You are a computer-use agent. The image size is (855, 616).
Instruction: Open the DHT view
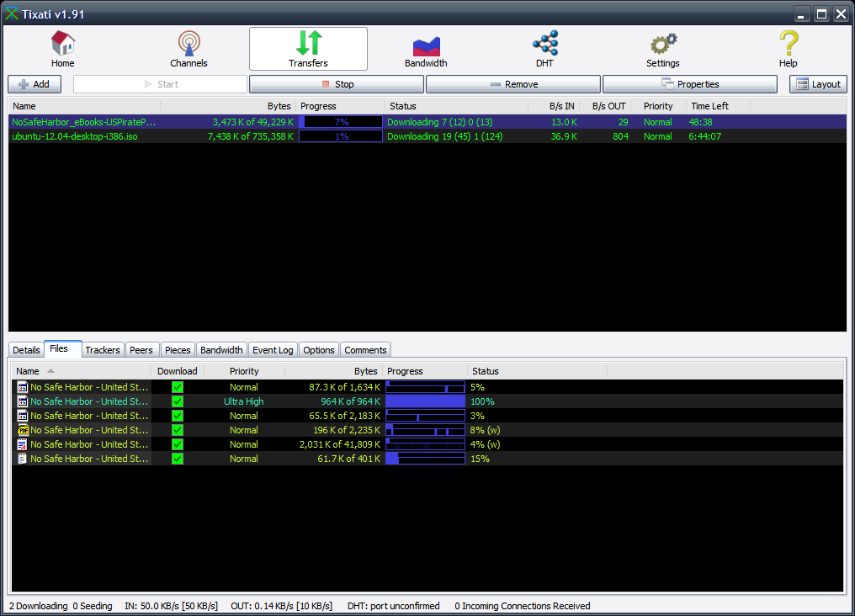544,49
